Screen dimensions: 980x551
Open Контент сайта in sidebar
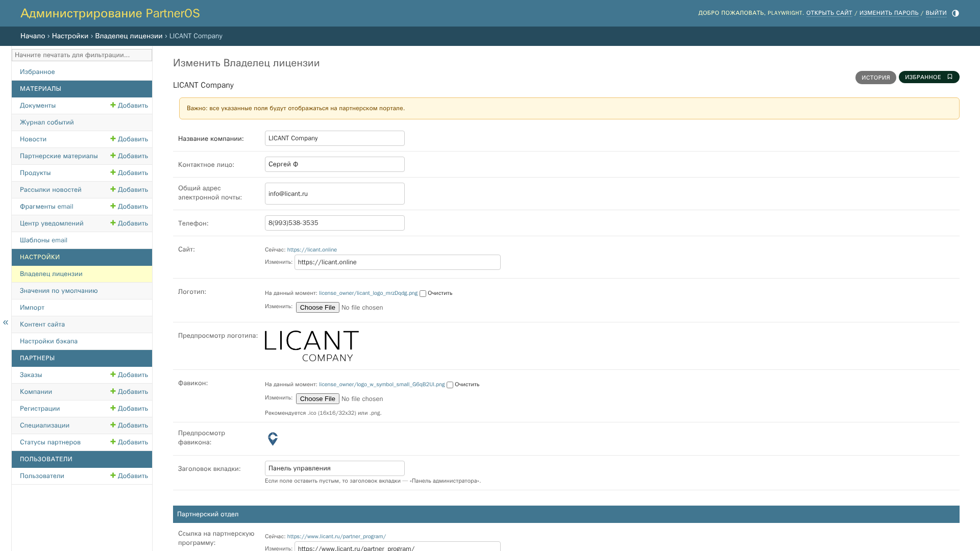[x=42, y=324]
